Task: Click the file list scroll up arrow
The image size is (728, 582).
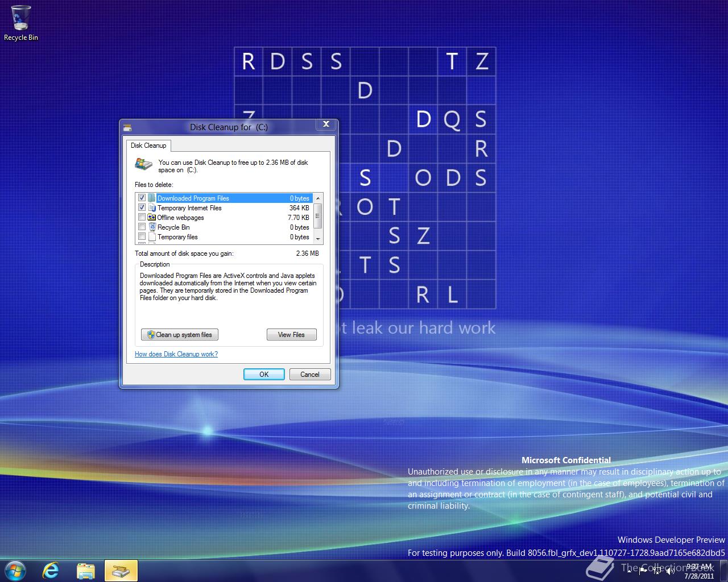Action: click(x=318, y=198)
